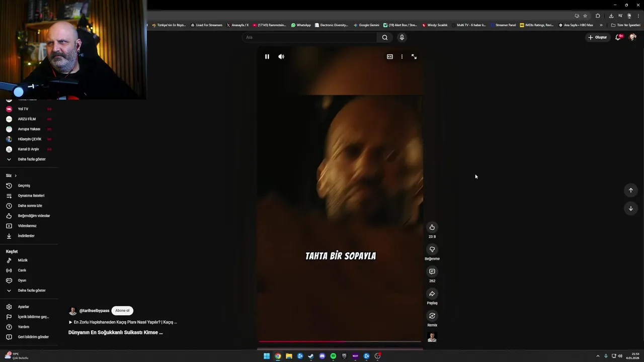Open Spotify from the taskbar
The image size is (644, 362).
[x=333, y=356]
